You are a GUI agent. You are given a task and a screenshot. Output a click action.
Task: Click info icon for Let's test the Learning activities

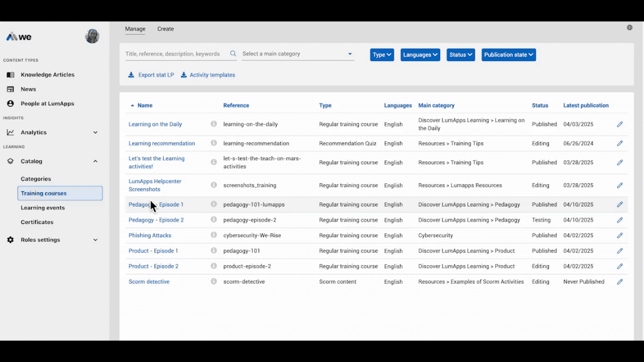point(213,162)
